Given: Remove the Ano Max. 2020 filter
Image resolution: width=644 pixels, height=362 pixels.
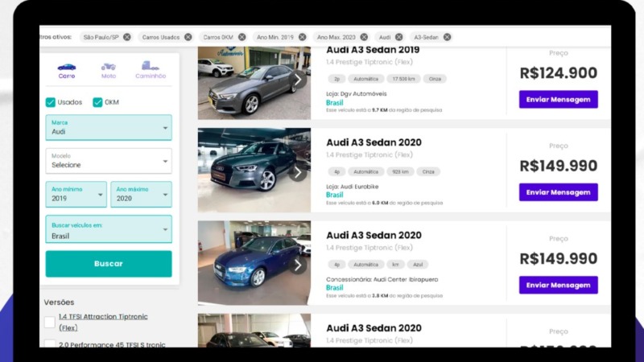Looking at the screenshot, I should [x=364, y=37].
